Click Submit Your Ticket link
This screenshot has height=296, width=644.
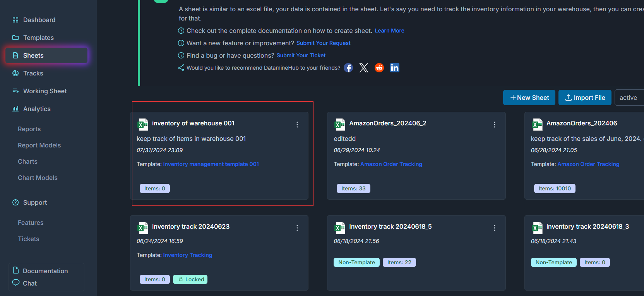301,55
